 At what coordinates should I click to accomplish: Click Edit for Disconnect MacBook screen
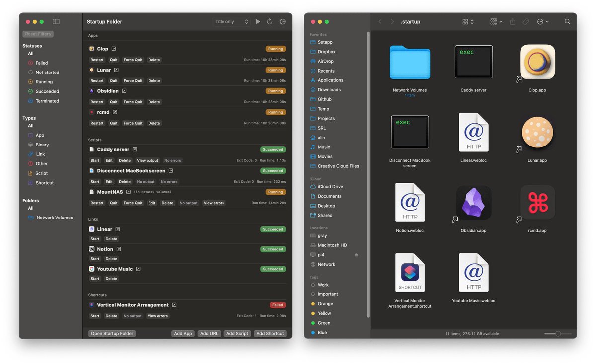[x=109, y=182]
